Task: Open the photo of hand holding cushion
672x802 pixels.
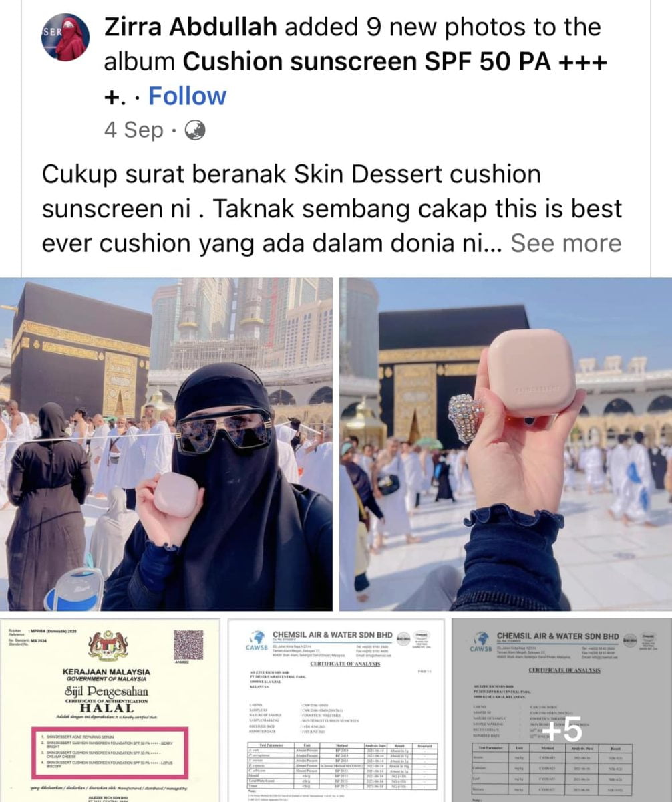Action: 506,444
